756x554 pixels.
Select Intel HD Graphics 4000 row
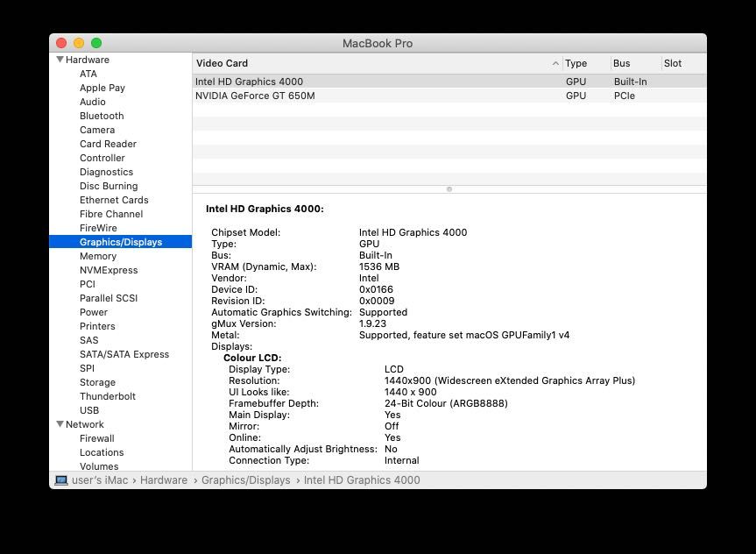tap(449, 82)
